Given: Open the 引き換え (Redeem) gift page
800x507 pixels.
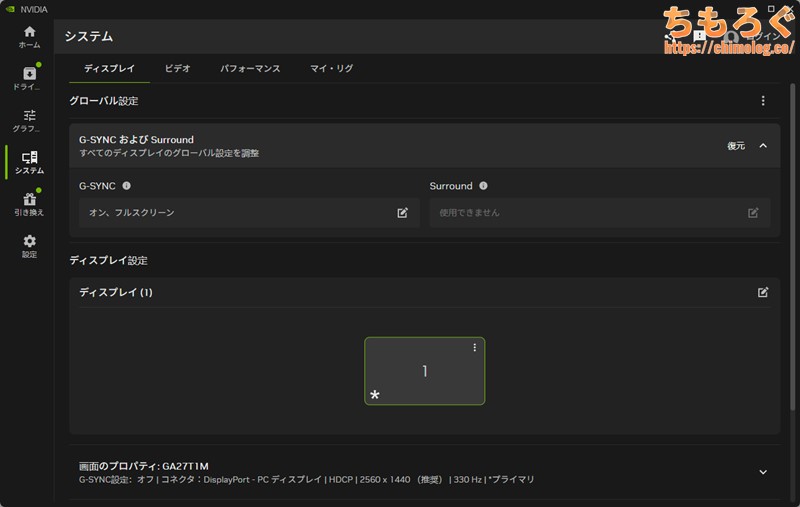Looking at the screenshot, I should [29, 204].
